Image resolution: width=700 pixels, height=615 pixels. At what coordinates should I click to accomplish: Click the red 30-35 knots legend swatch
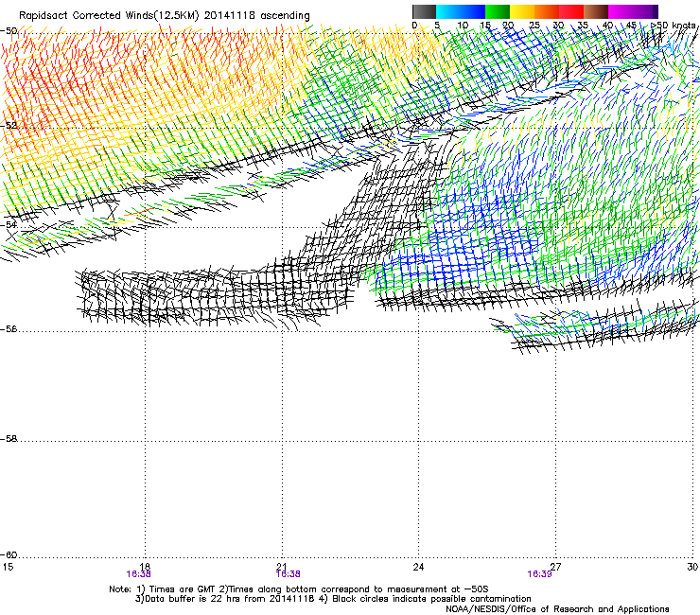point(571,11)
